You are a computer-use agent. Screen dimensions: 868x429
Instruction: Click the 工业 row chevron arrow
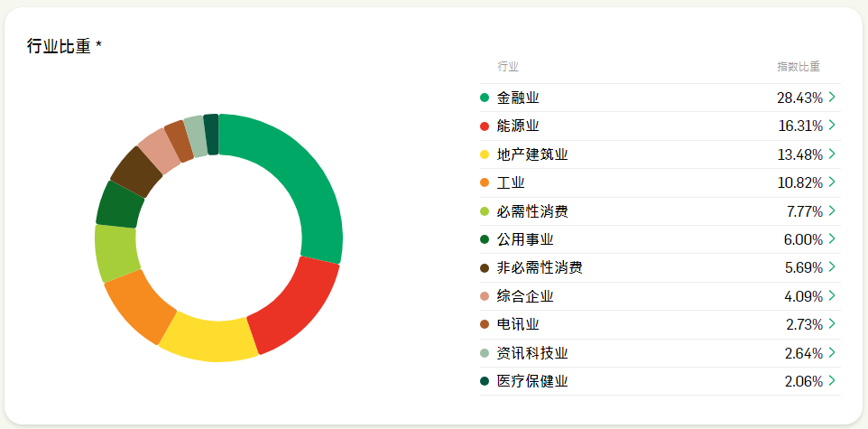coord(832,182)
